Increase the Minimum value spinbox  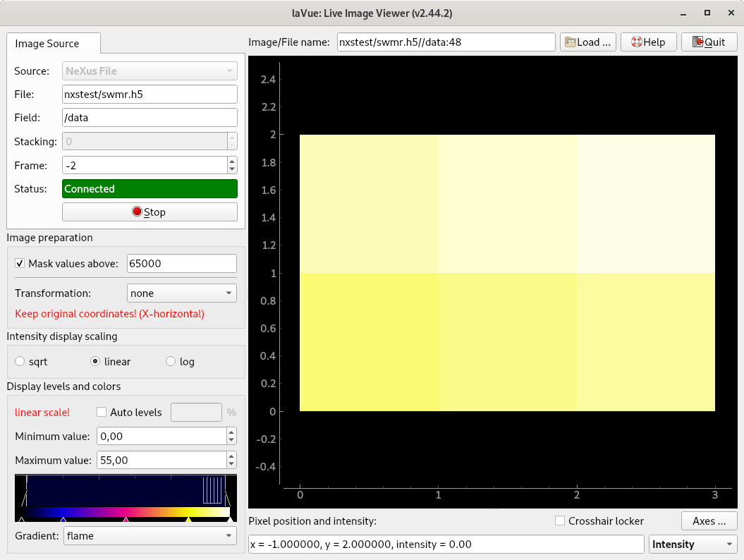[232, 432]
